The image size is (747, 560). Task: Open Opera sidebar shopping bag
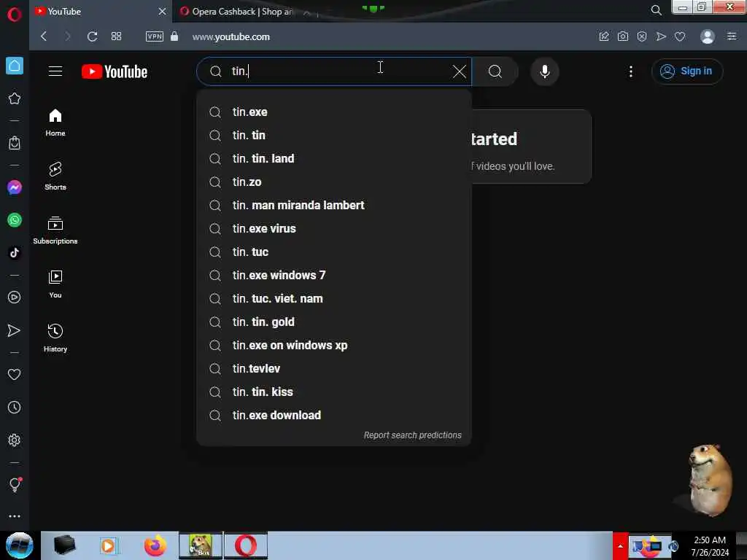pos(15,143)
